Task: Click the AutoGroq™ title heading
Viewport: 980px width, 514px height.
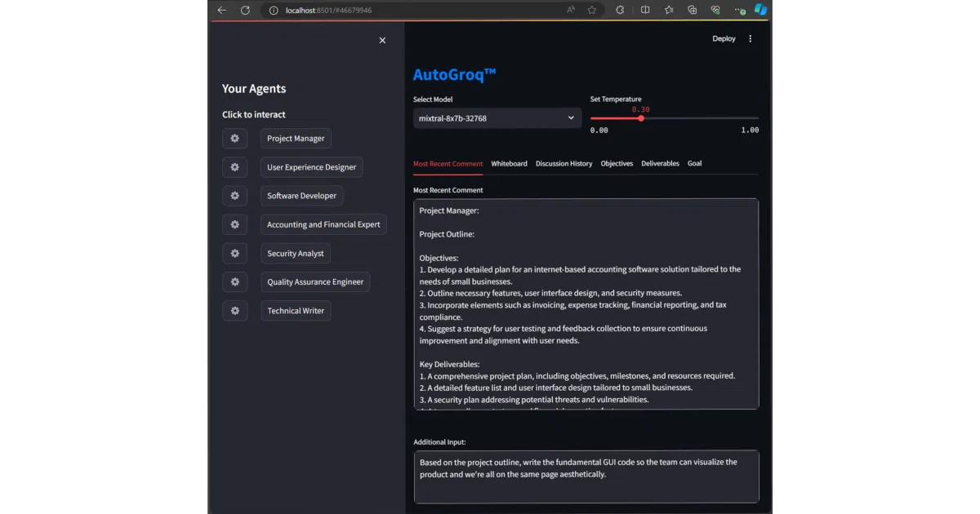Action: [454, 75]
